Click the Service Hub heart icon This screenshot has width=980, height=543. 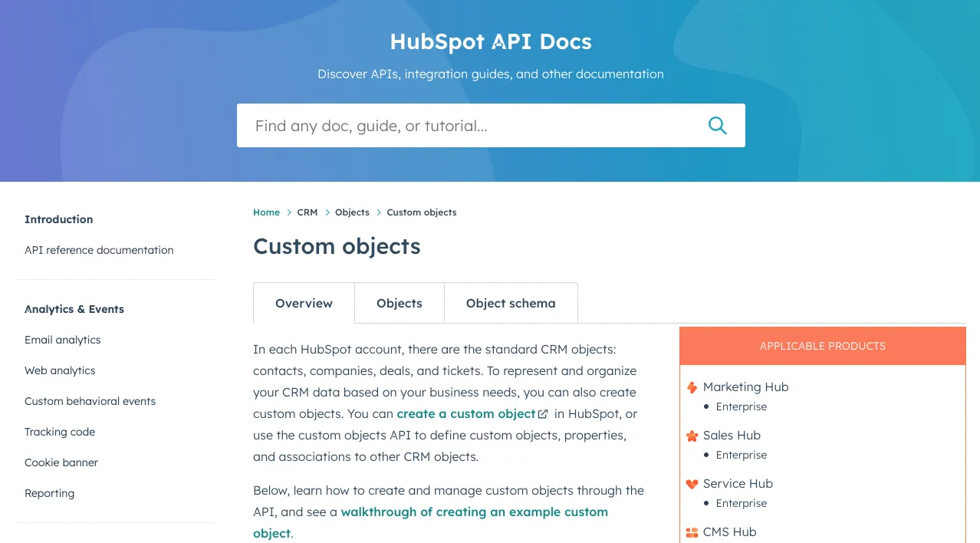pyautogui.click(x=692, y=484)
